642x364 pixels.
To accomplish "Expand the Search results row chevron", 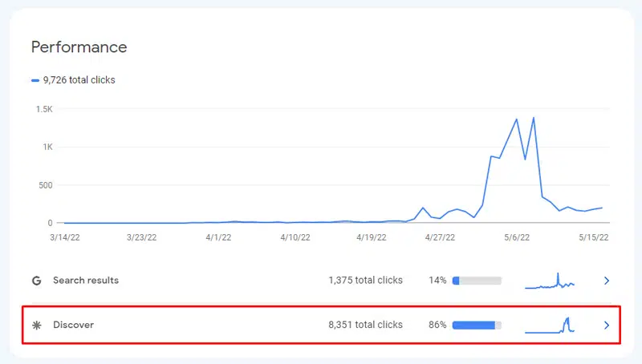I will tap(607, 281).
